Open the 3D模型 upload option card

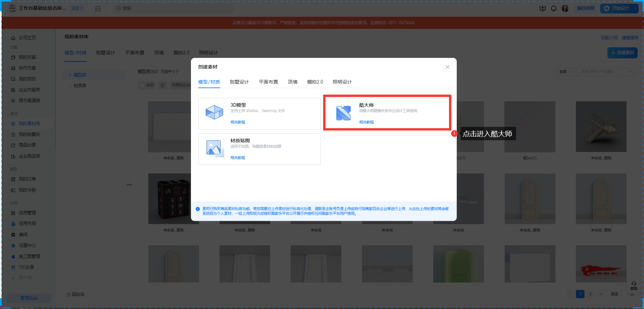(259, 113)
